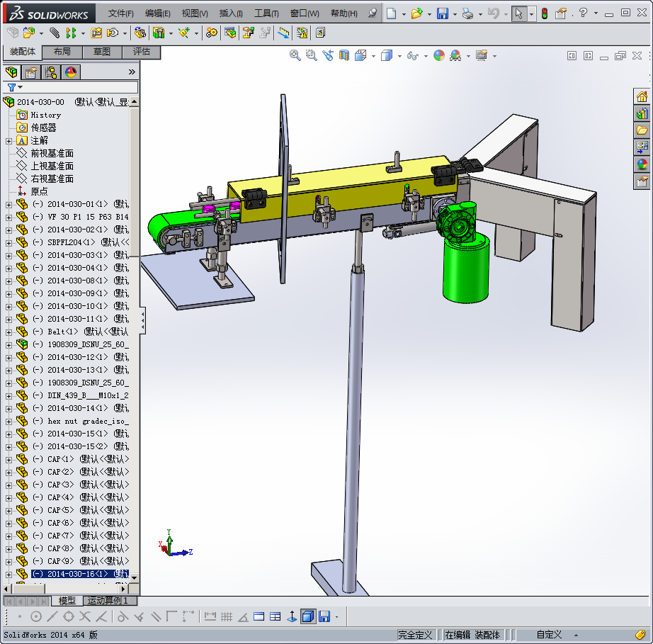Open the DisplayManager color ball tab
Image resolution: width=653 pixels, height=644 pixels.
click(x=71, y=72)
